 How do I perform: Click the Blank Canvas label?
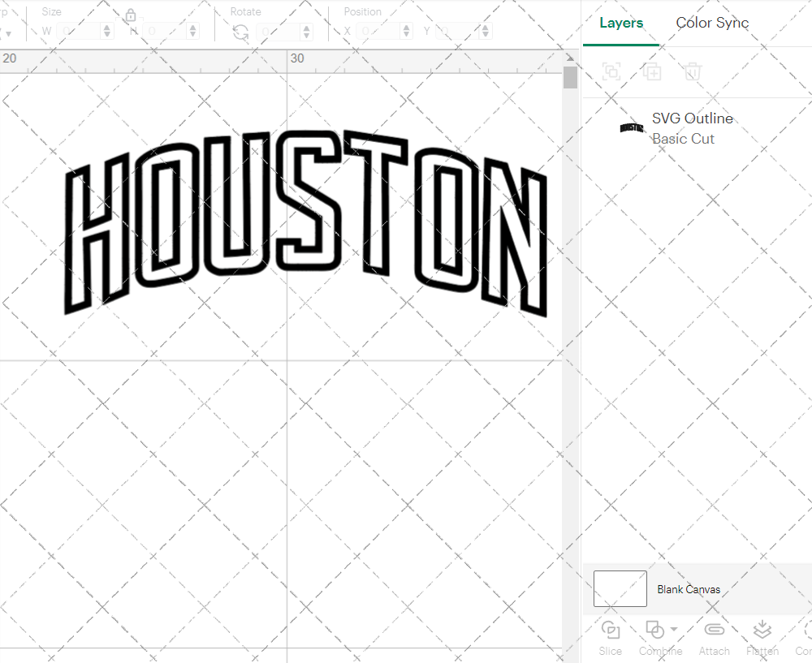point(689,589)
